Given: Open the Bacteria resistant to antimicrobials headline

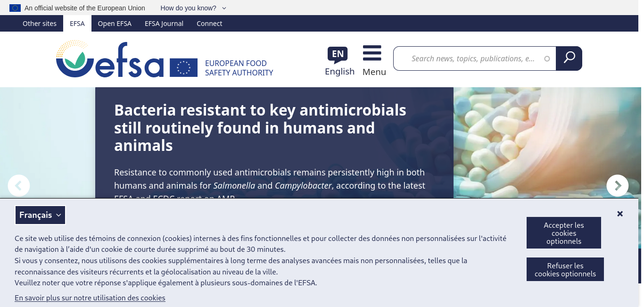Looking at the screenshot, I should 260,128.
